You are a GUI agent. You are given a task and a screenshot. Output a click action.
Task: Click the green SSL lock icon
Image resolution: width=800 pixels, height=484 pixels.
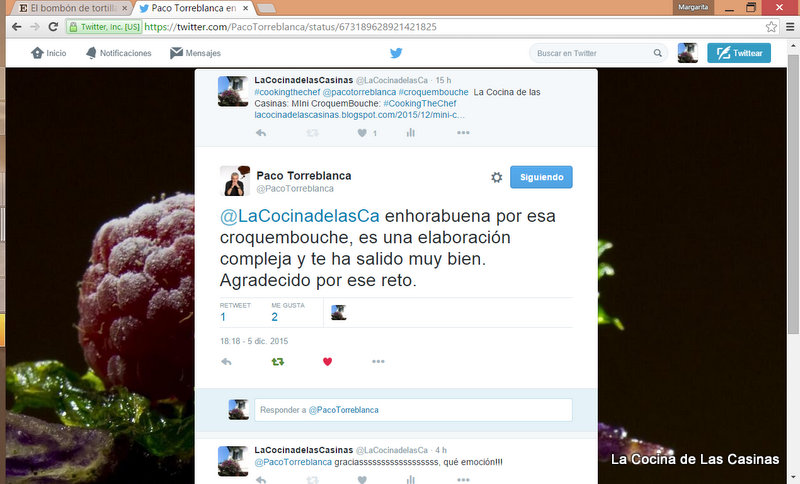[x=73, y=27]
